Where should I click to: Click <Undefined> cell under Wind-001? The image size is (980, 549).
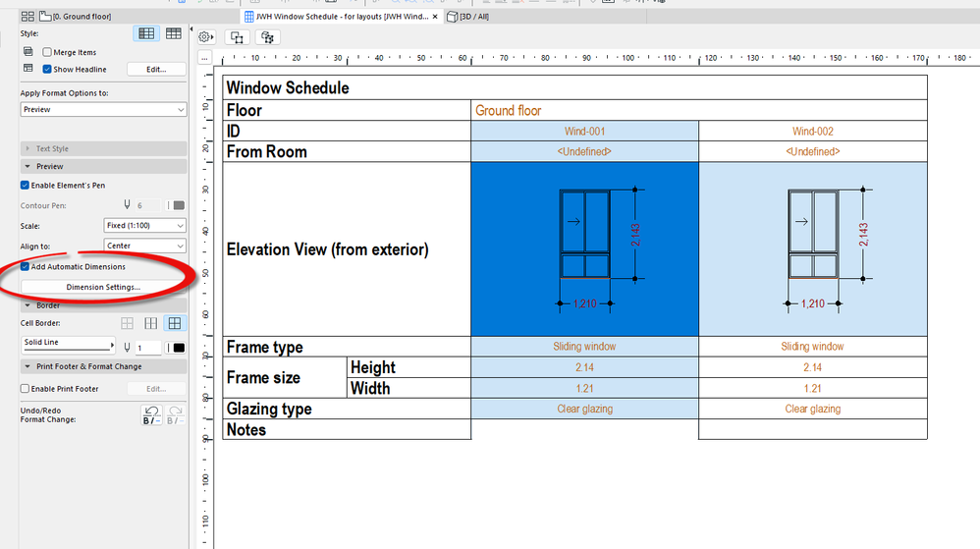pyautogui.click(x=584, y=152)
